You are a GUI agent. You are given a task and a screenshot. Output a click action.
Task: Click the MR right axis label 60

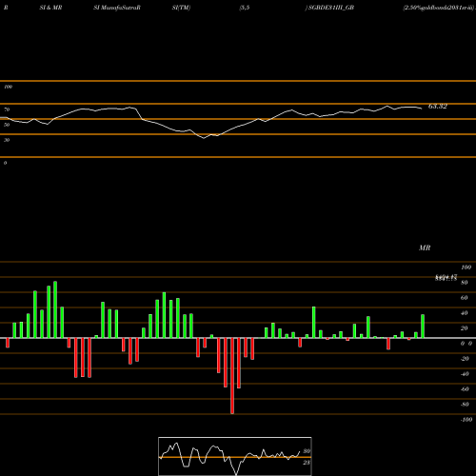[x=465, y=298]
